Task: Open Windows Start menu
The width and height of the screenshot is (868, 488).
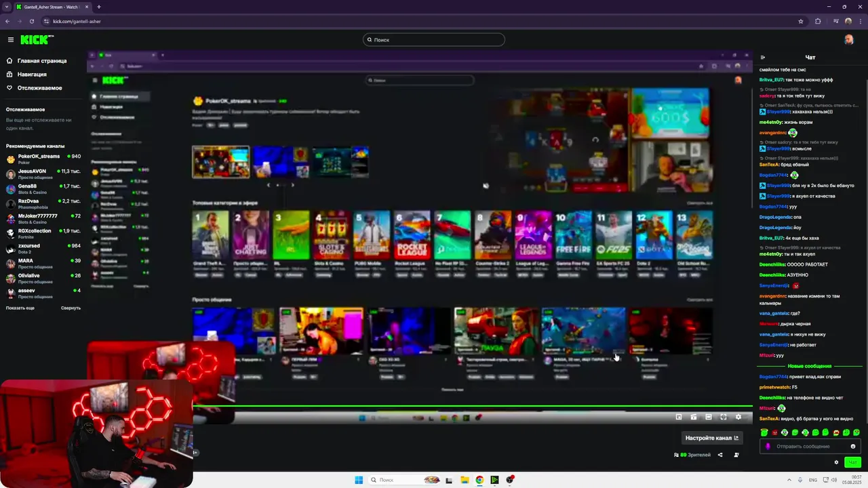Action: [x=359, y=480]
